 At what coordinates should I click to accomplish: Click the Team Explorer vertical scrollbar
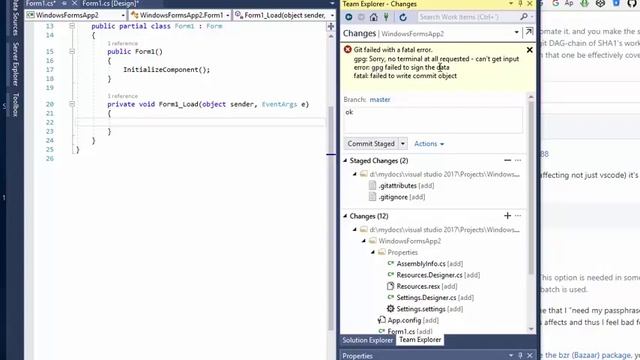[x=531, y=188]
